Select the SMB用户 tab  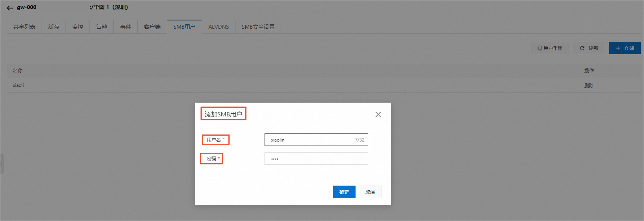point(184,27)
